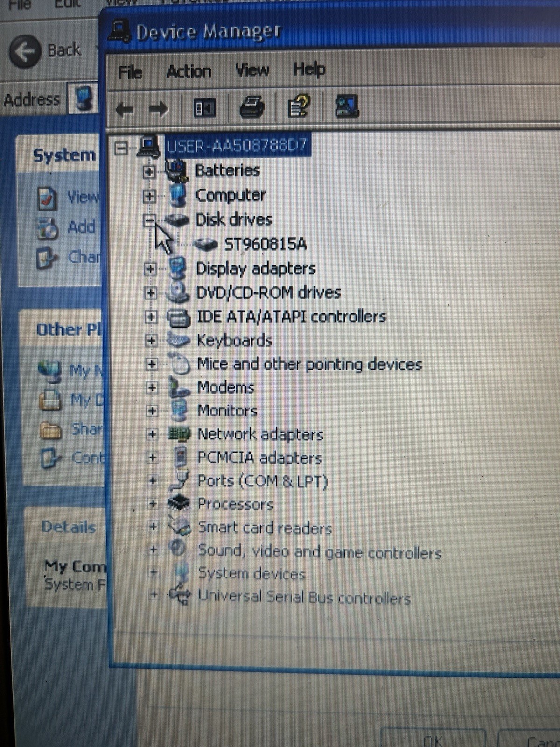
Task: Click the Device Manager title bar icon
Action: (x=119, y=31)
